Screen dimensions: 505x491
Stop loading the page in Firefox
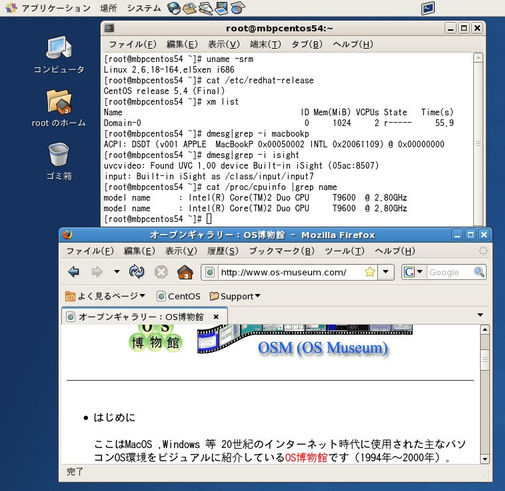click(161, 272)
